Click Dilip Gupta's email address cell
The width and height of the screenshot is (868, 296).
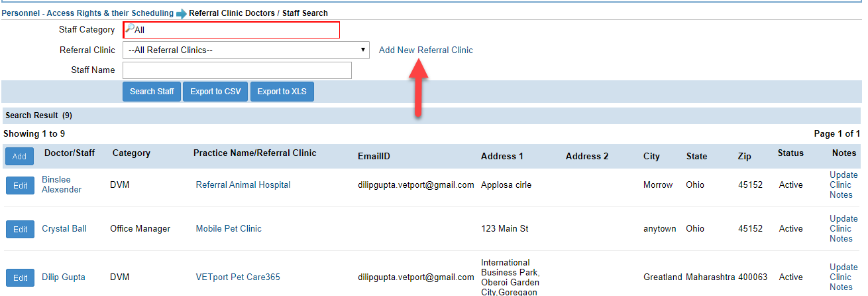(x=416, y=277)
